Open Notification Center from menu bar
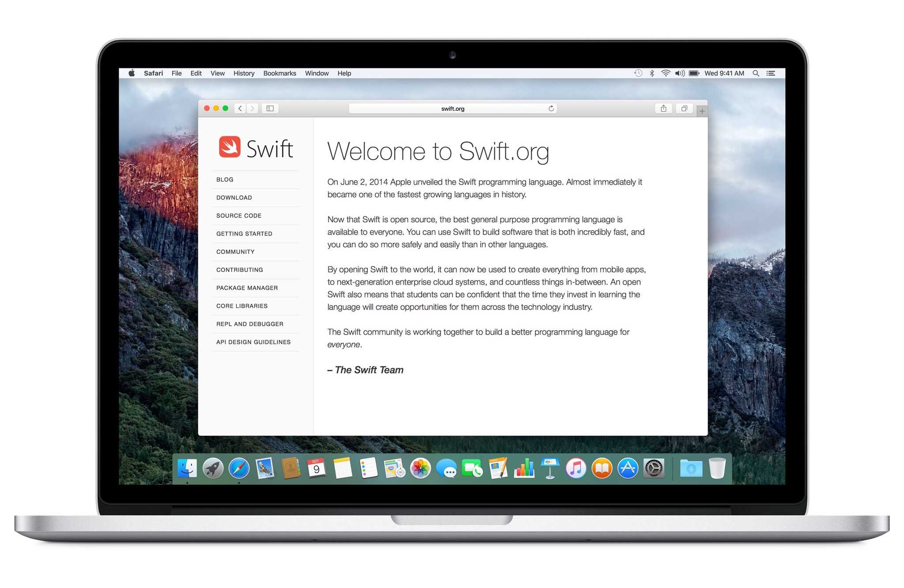 pos(771,73)
